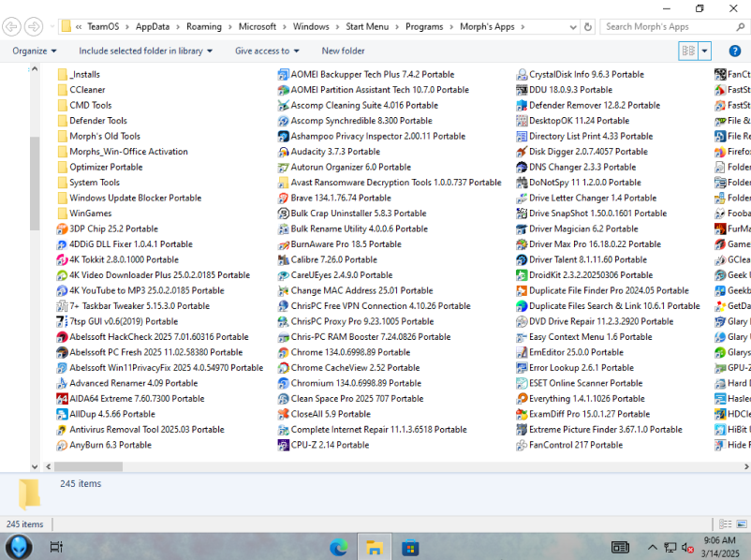
Task: Select the Chrome 134.0.6998.89 Portable icon
Action: click(x=284, y=352)
